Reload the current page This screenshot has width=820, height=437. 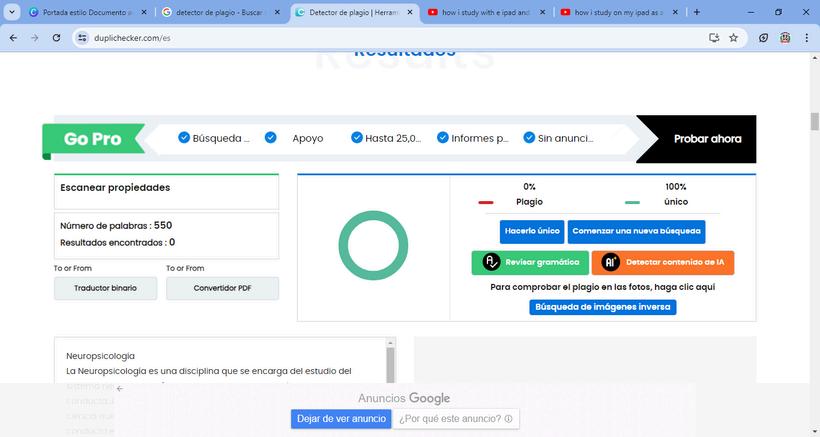click(56, 38)
